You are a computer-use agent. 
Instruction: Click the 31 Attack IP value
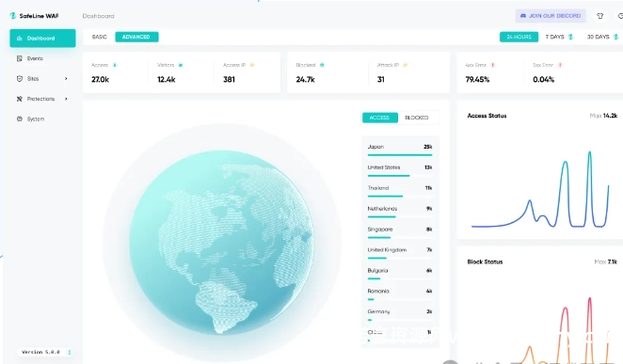point(380,79)
